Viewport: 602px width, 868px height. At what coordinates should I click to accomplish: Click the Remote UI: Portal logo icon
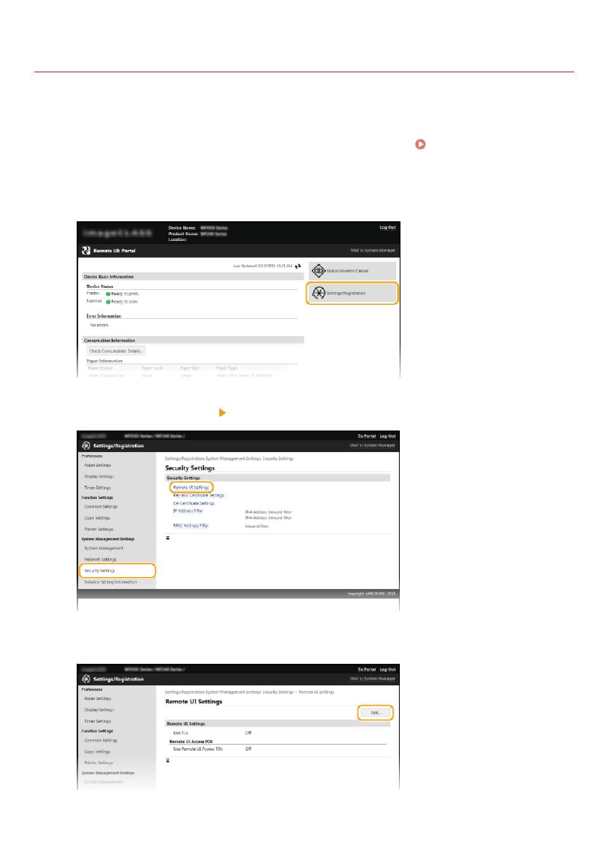click(x=86, y=251)
